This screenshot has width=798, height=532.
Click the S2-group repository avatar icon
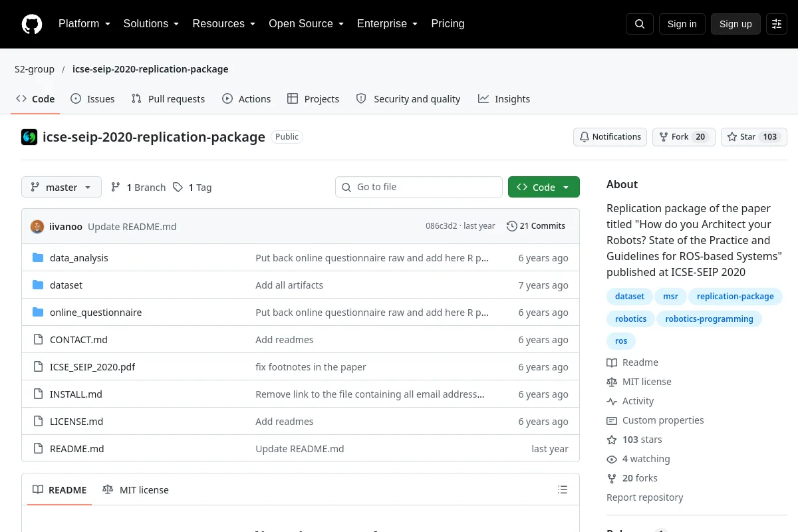(29, 137)
